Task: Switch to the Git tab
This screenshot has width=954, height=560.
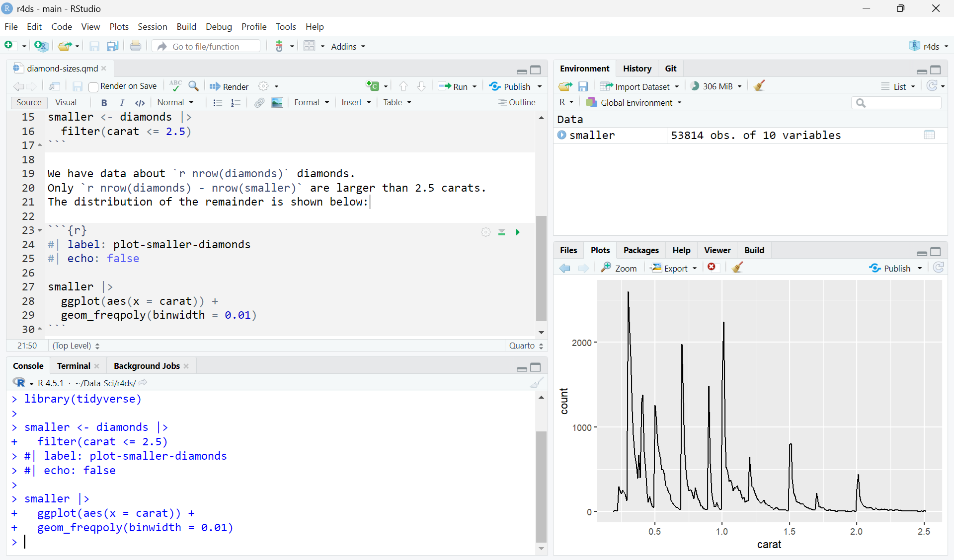Action: [671, 69]
